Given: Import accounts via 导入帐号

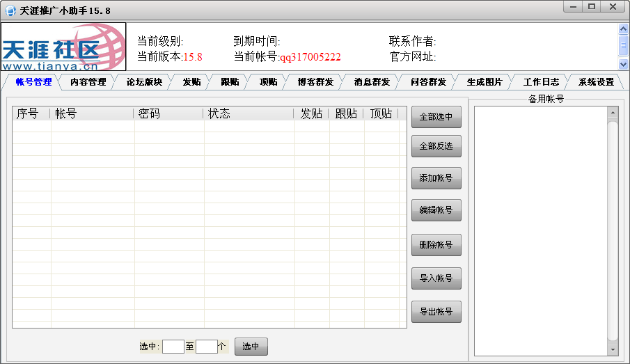Looking at the screenshot, I should (436, 278).
